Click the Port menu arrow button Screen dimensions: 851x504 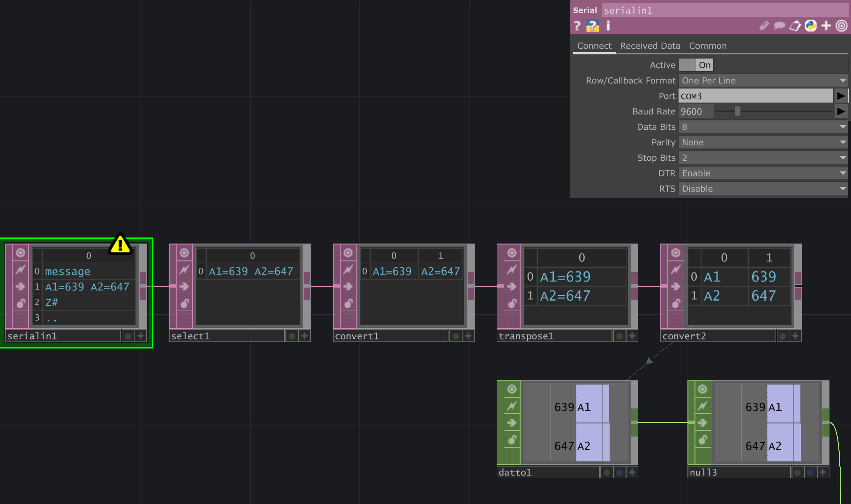click(841, 96)
